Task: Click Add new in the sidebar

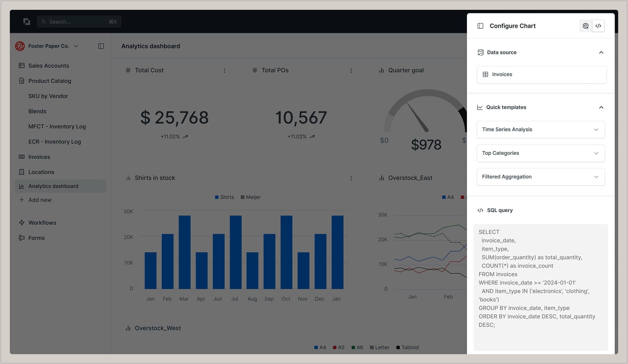Action: [x=40, y=200]
